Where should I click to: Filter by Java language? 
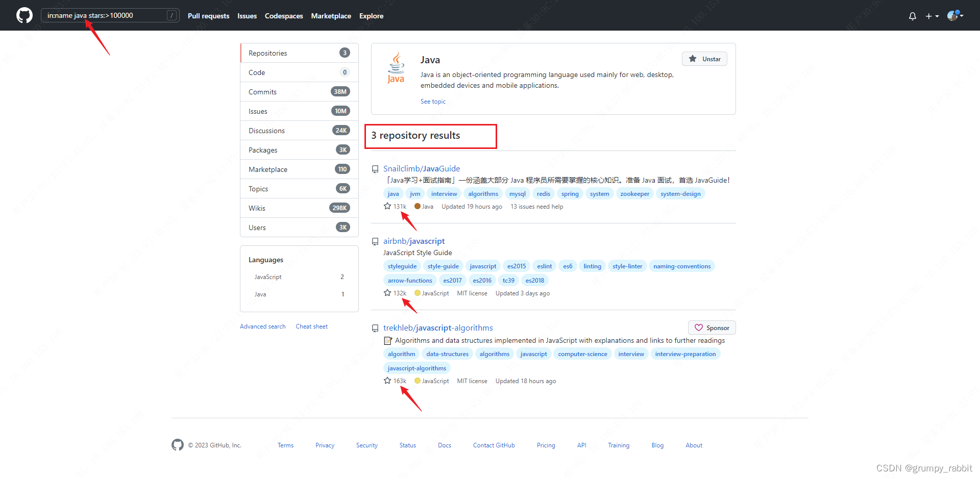coord(299,294)
